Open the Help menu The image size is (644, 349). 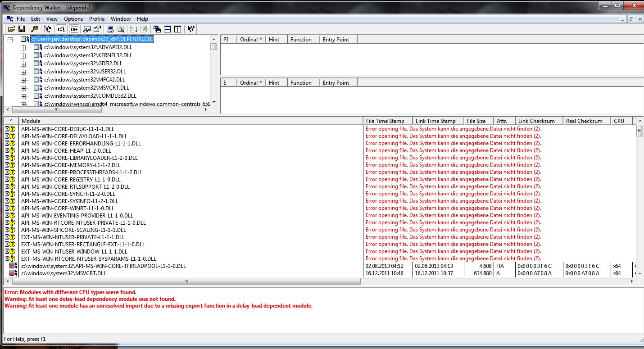pos(142,19)
